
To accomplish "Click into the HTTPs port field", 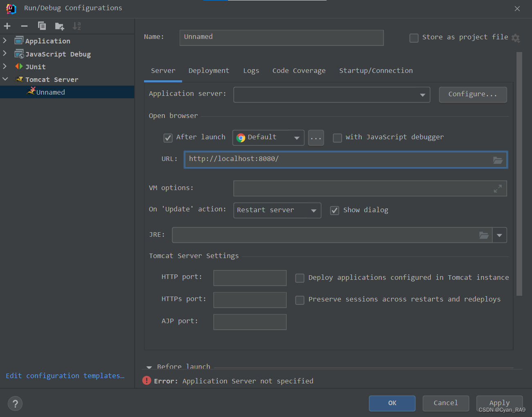I will pos(250,300).
